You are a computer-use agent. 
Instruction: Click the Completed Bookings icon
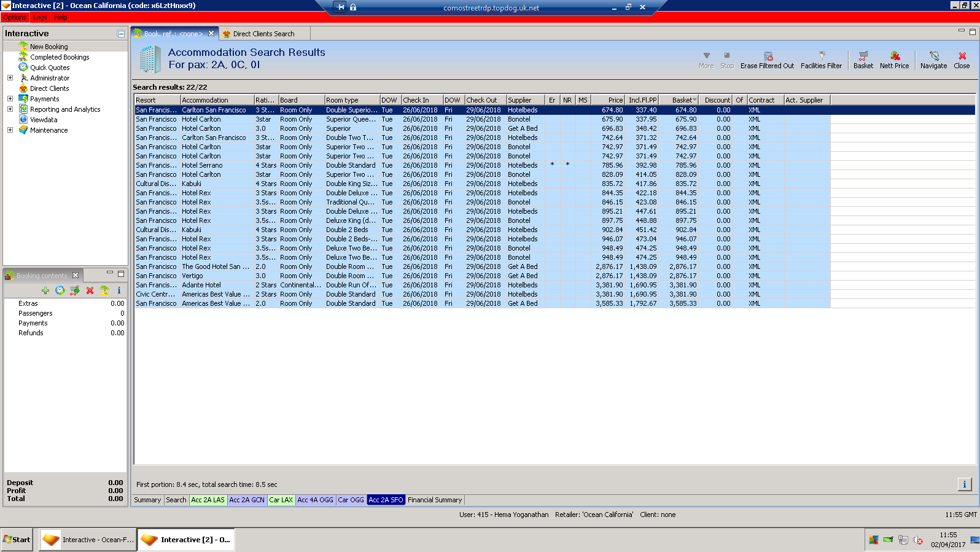pyautogui.click(x=23, y=56)
